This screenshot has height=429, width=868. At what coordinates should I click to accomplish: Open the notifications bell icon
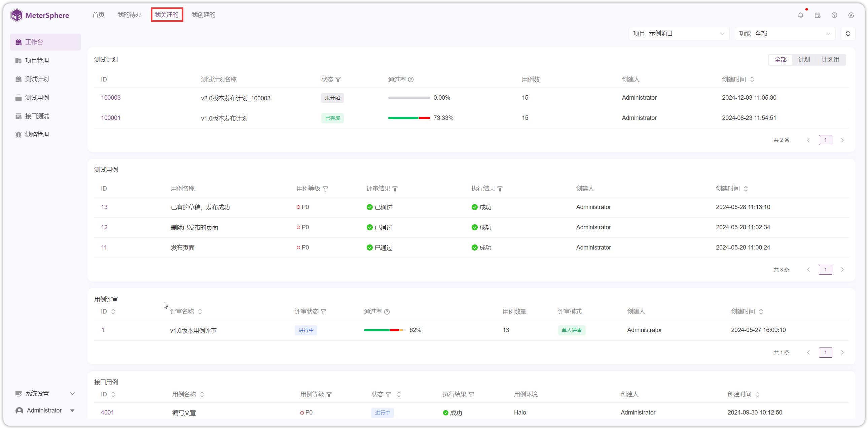coord(800,15)
